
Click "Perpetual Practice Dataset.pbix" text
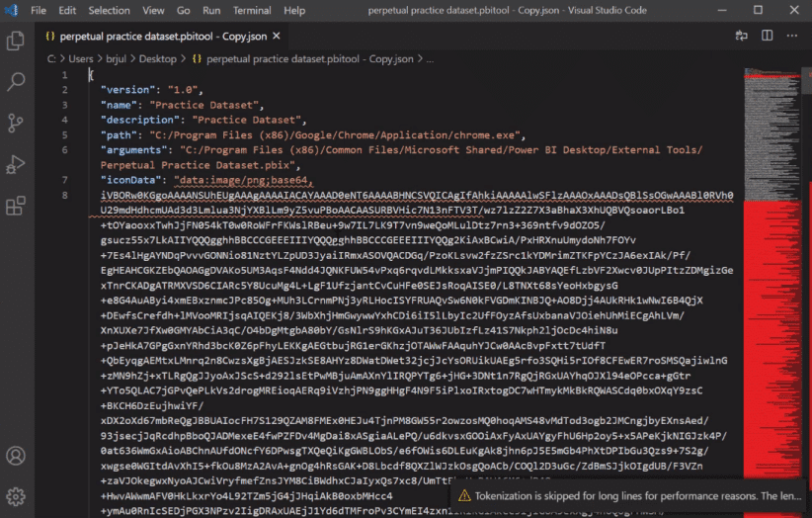pyautogui.click(x=198, y=165)
